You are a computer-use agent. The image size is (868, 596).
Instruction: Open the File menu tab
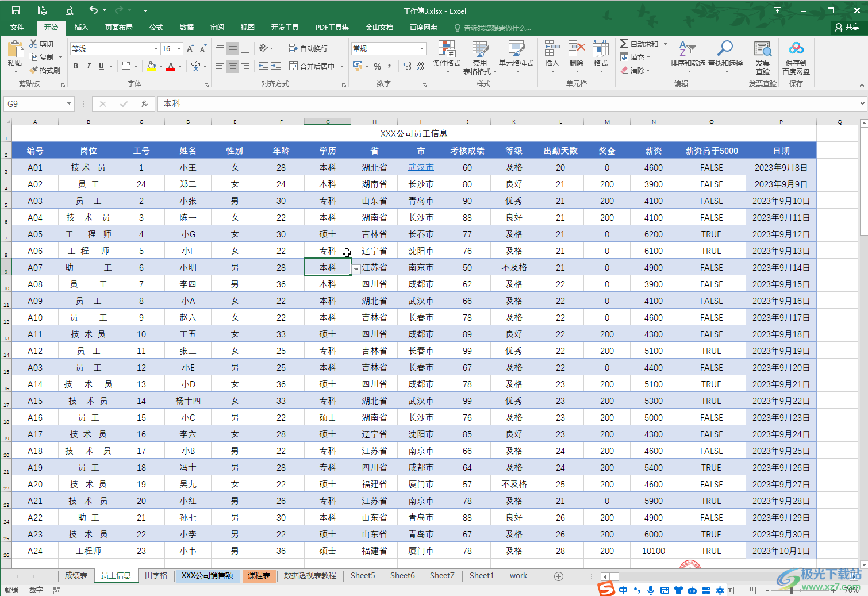pyautogui.click(x=17, y=27)
